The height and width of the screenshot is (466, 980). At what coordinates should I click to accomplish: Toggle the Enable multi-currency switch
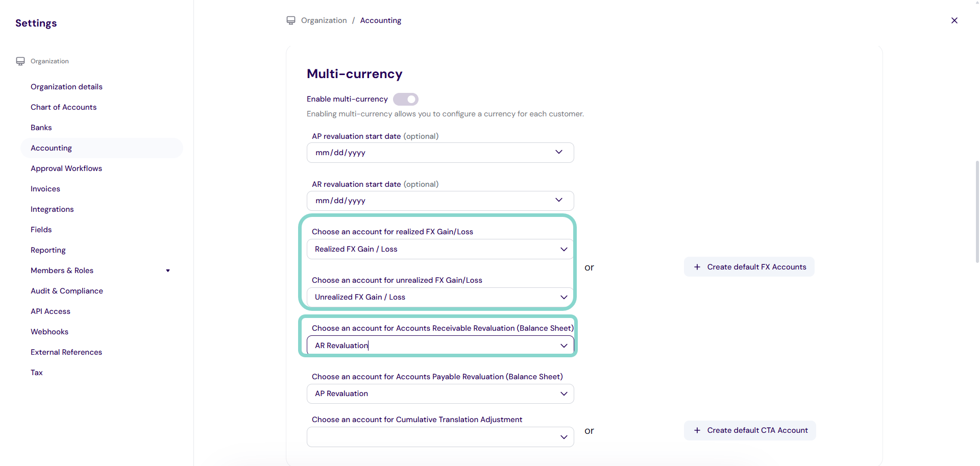tap(406, 99)
